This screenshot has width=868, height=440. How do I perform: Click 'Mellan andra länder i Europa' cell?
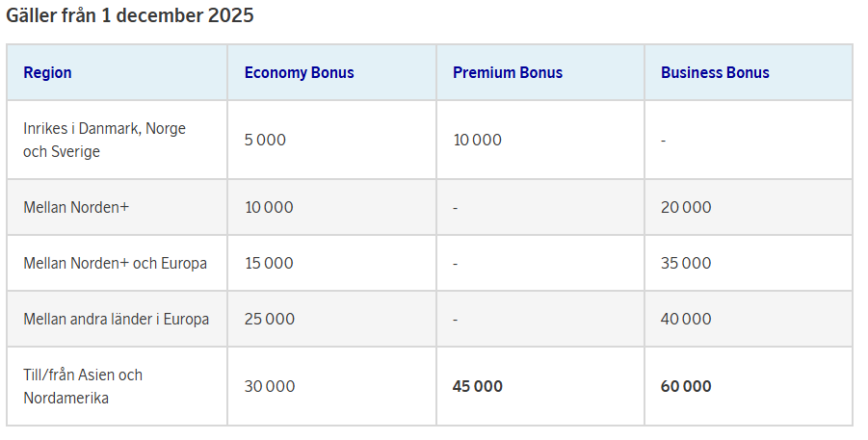pyautogui.click(x=116, y=319)
